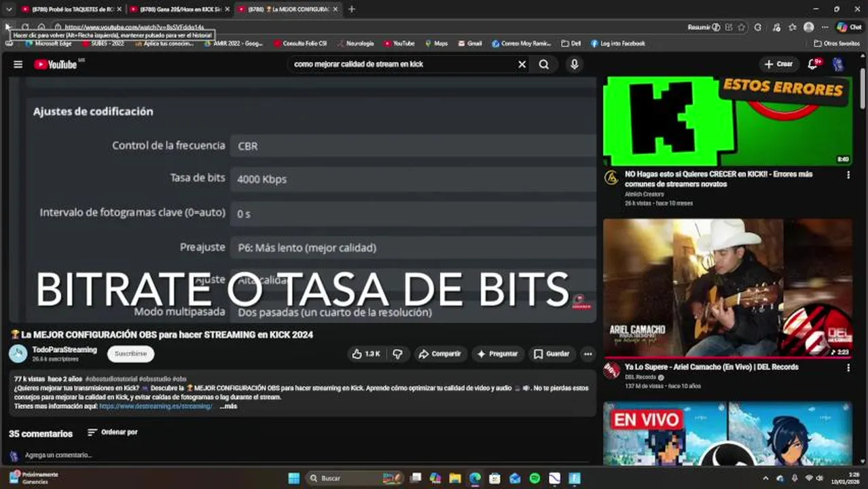Click the Suscribirse button
This screenshot has height=489, width=868.
(x=130, y=354)
